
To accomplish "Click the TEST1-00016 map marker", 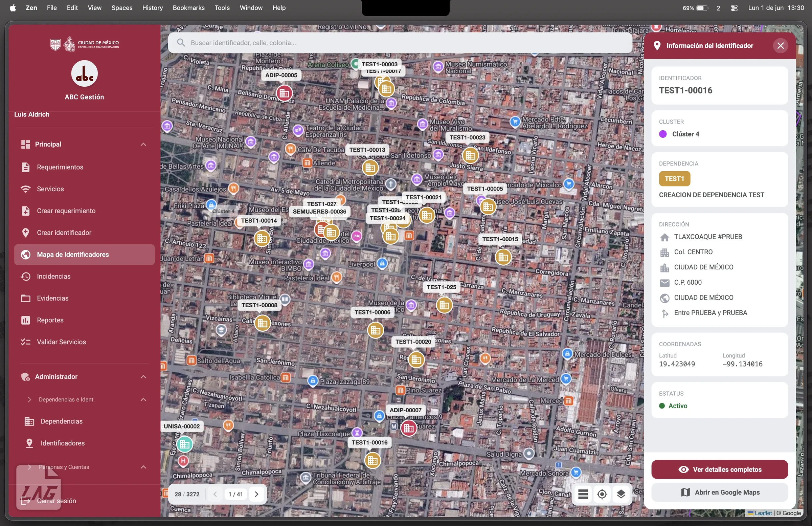I will 373,460.
